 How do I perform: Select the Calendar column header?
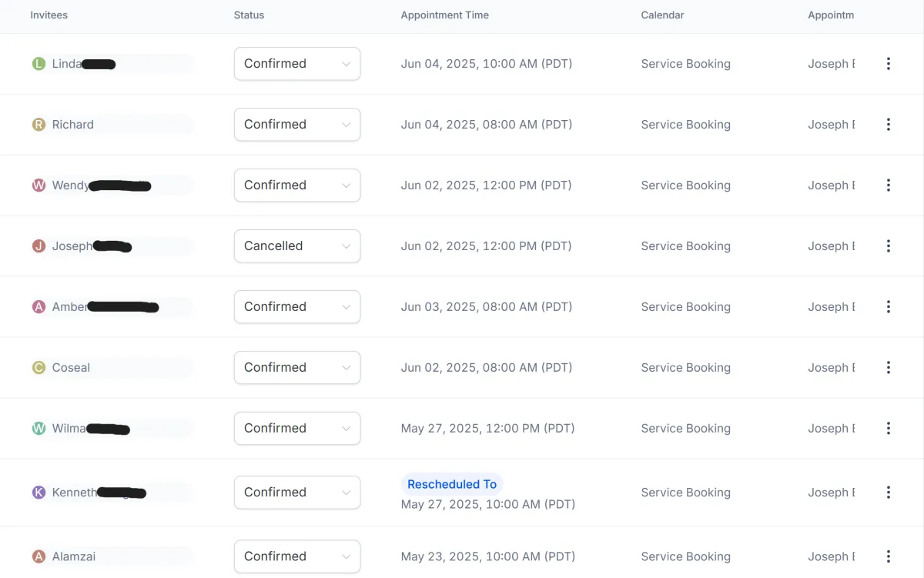coord(662,15)
